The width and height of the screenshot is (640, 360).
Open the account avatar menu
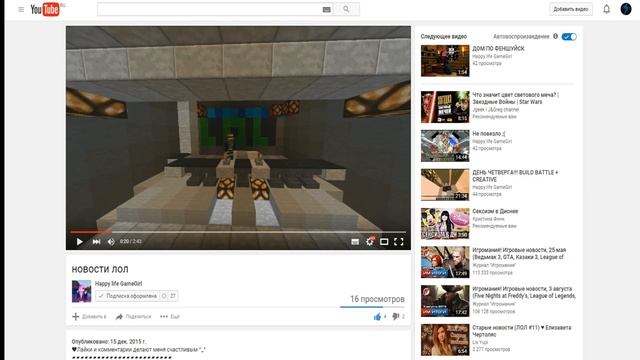coord(626,9)
